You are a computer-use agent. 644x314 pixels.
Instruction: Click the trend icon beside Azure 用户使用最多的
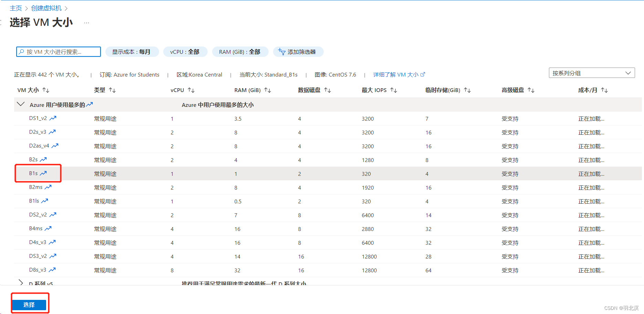[90, 104]
